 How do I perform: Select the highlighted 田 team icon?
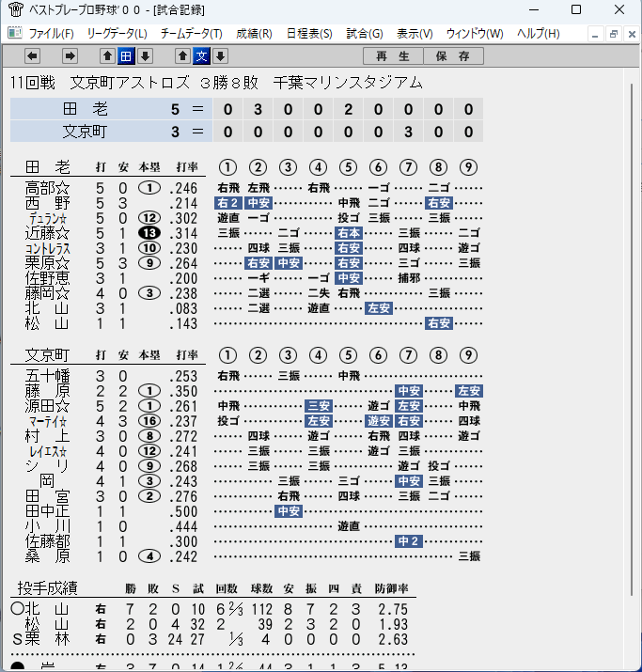[126, 56]
